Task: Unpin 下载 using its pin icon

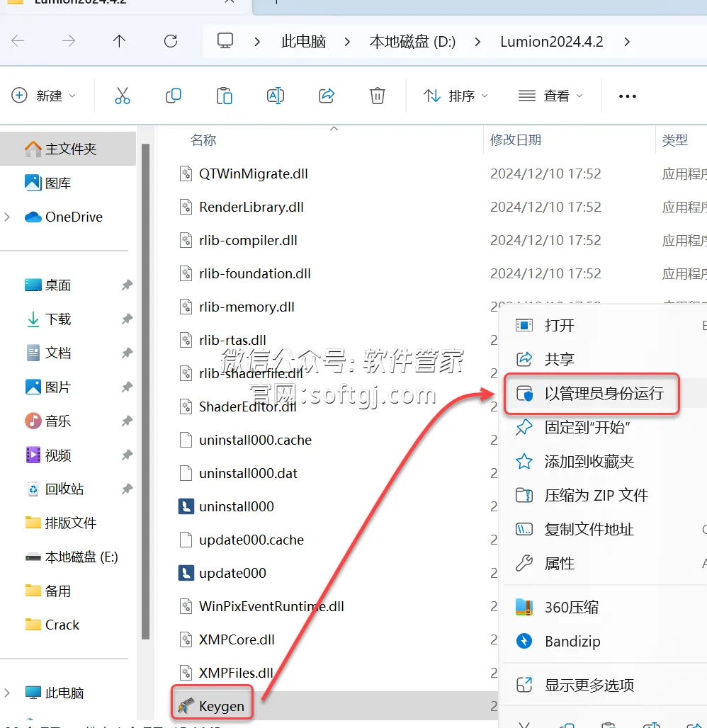Action: click(127, 319)
